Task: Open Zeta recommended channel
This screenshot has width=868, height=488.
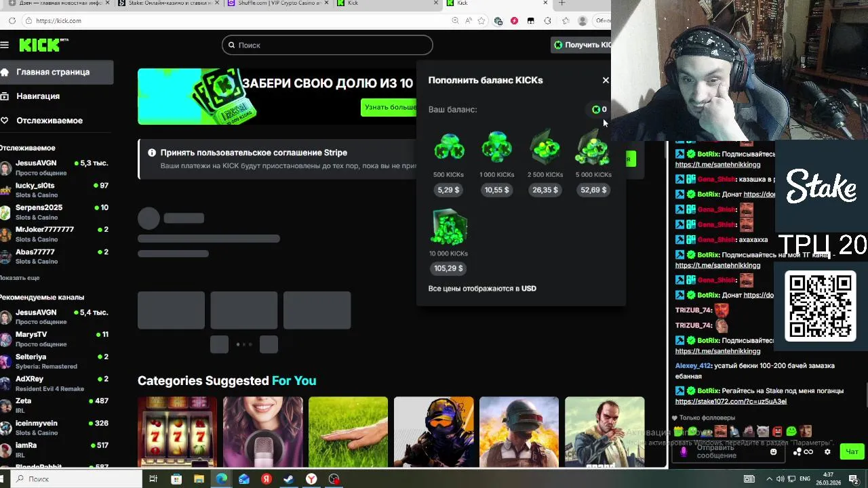Action: [54, 405]
